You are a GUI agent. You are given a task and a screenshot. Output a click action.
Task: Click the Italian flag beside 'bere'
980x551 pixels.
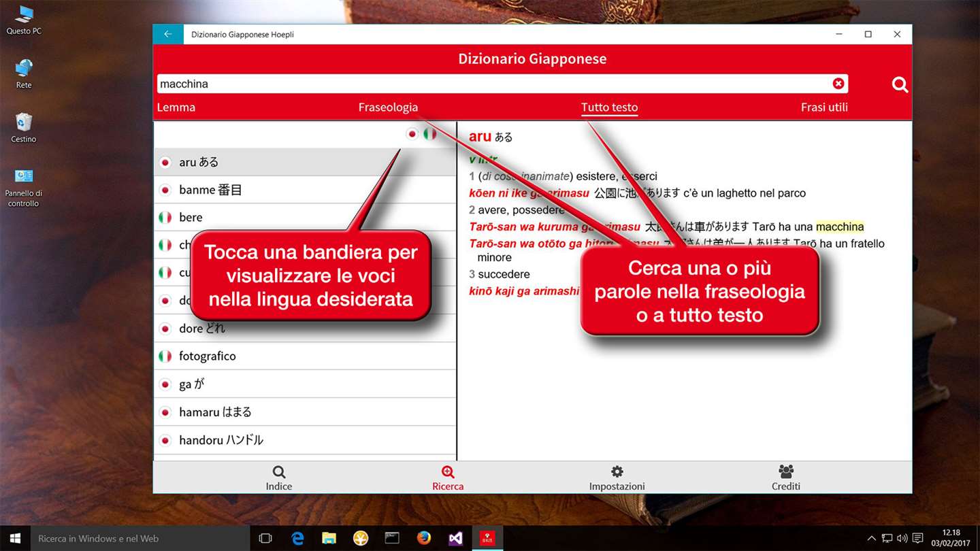pos(165,217)
